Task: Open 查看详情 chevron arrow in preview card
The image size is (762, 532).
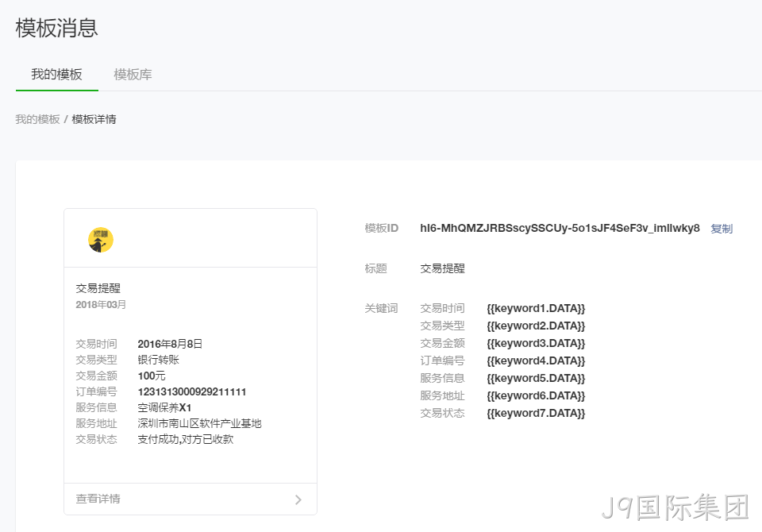Action: [x=298, y=499]
